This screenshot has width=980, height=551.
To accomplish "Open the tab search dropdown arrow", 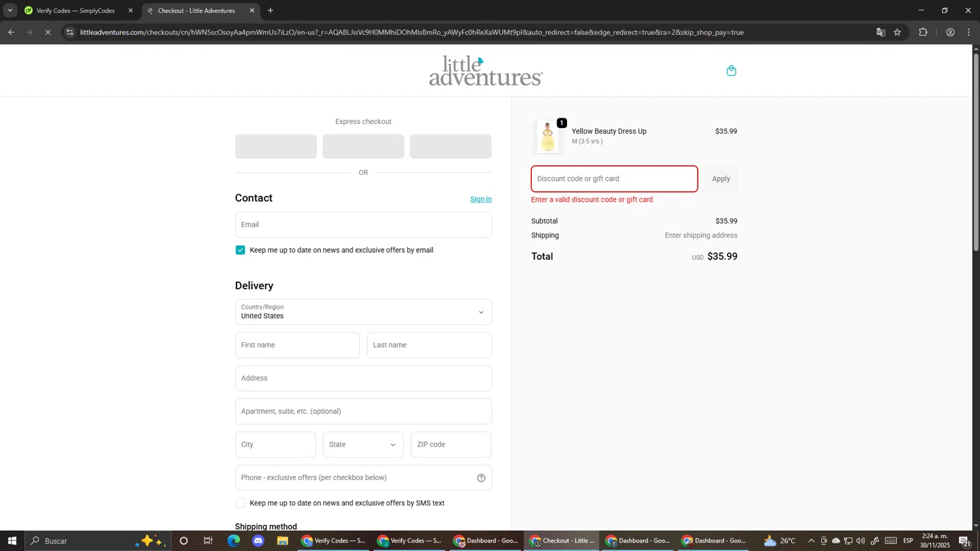I will 10,10.
